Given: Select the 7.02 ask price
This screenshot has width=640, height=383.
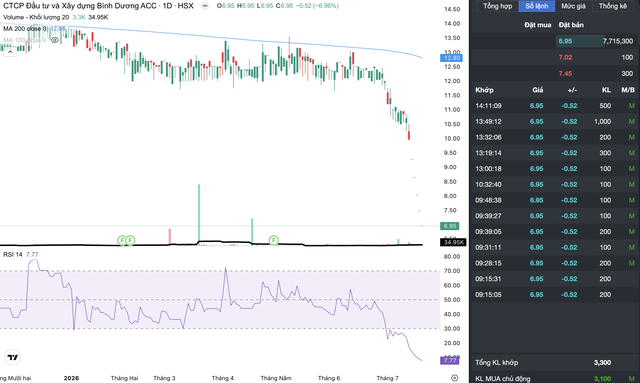Looking at the screenshot, I should [565, 58].
